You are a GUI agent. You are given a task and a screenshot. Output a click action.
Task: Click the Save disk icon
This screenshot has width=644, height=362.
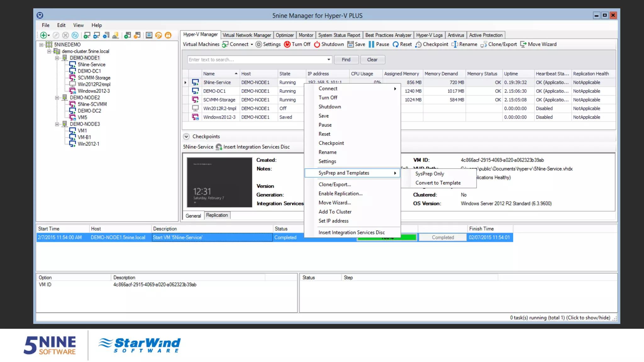[x=350, y=44]
